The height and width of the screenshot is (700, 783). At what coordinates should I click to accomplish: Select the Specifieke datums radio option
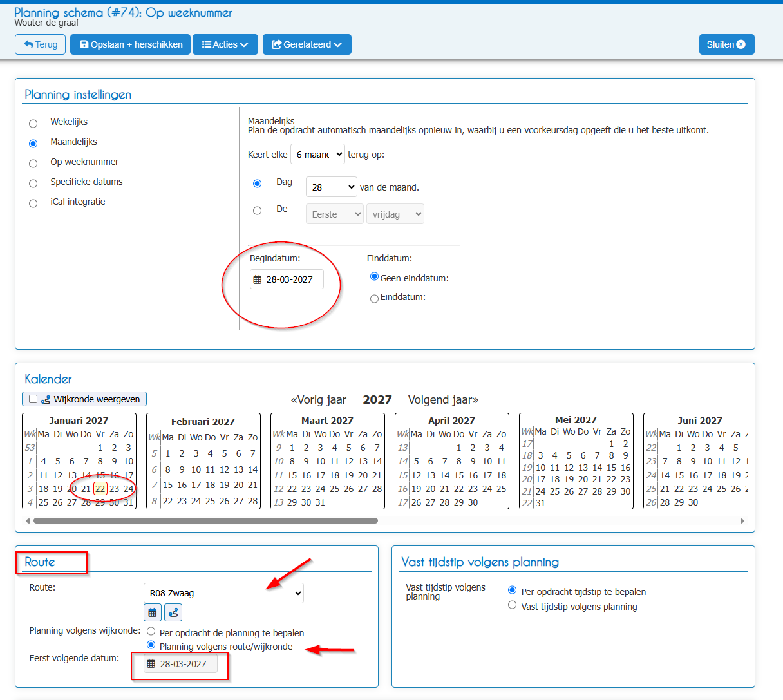point(33,183)
